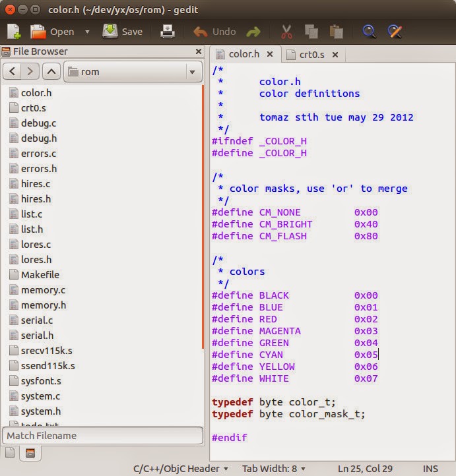Screen dimensions: 456x476
Task: Print the document using the printer icon
Action: (168, 32)
